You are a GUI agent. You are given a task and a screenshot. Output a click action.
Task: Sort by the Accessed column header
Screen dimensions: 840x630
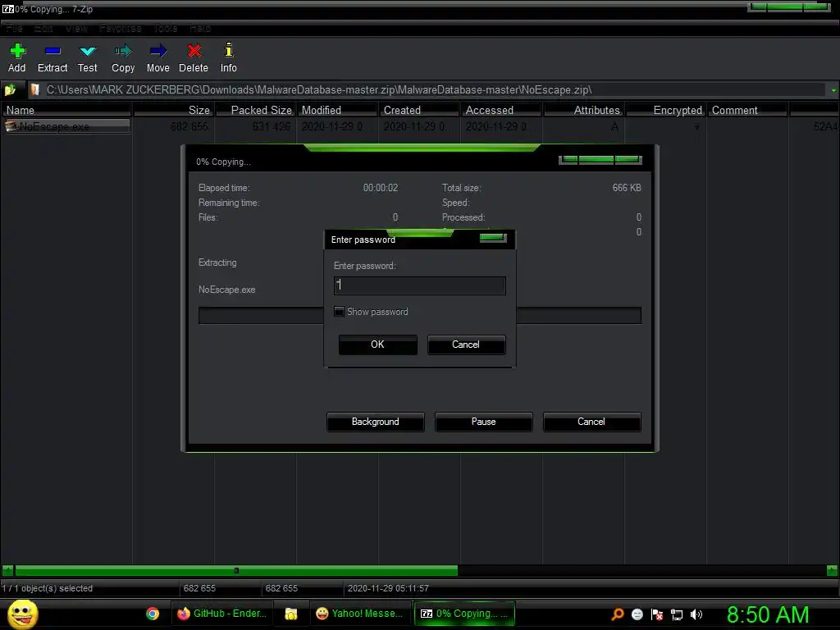(501, 110)
